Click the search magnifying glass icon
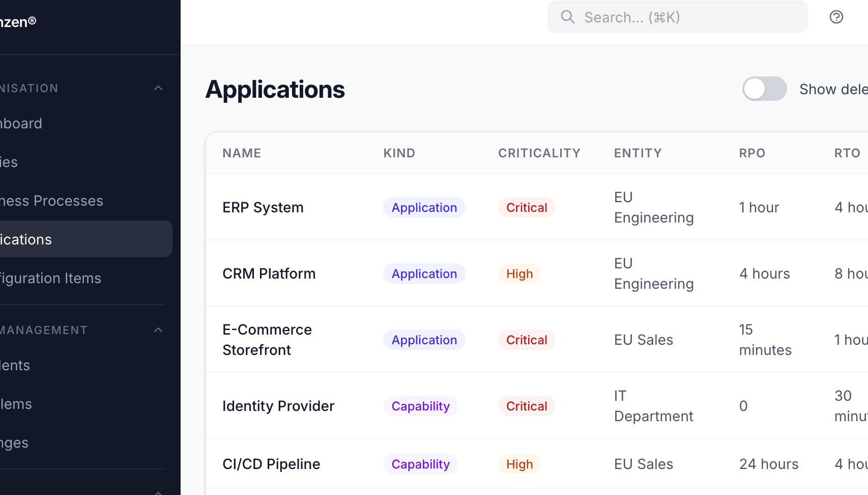 [x=567, y=17]
